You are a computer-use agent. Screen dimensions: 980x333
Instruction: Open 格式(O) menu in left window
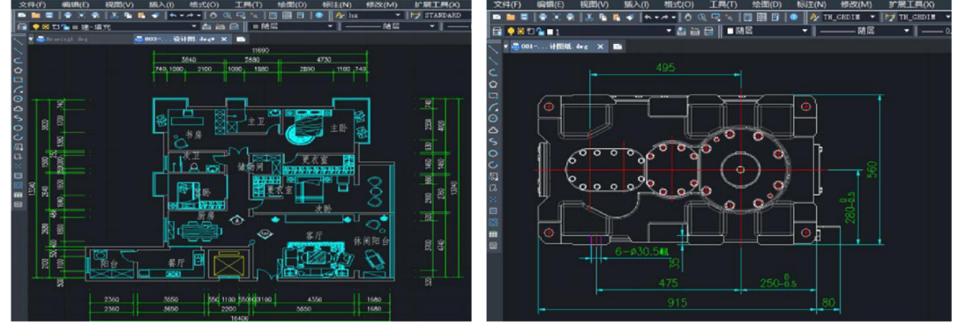point(204,4)
